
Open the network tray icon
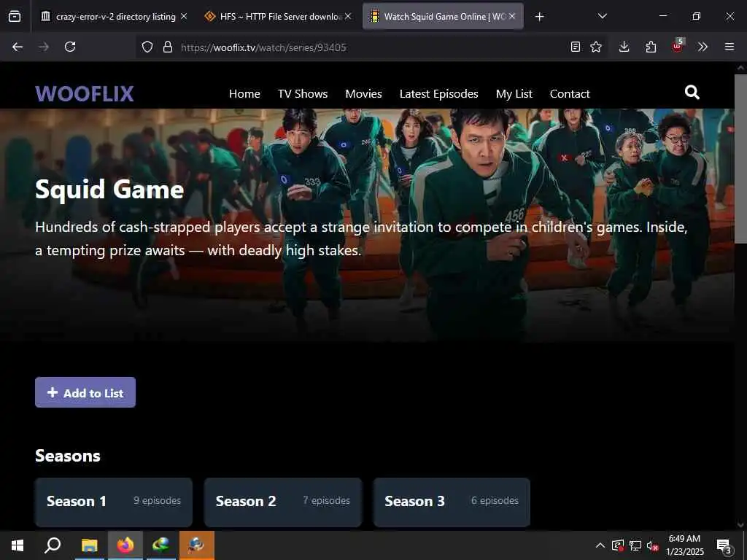coord(635,545)
